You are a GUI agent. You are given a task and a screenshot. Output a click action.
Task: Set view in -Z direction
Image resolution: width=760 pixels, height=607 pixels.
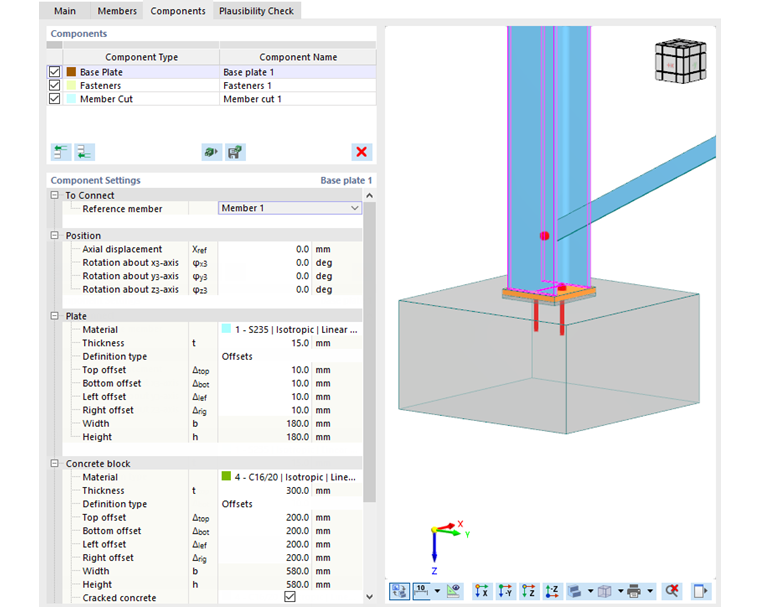pyautogui.click(x=552, y=591)
